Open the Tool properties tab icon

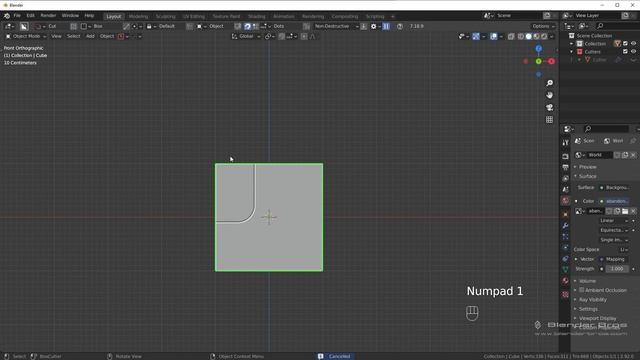tap(565, 143)
